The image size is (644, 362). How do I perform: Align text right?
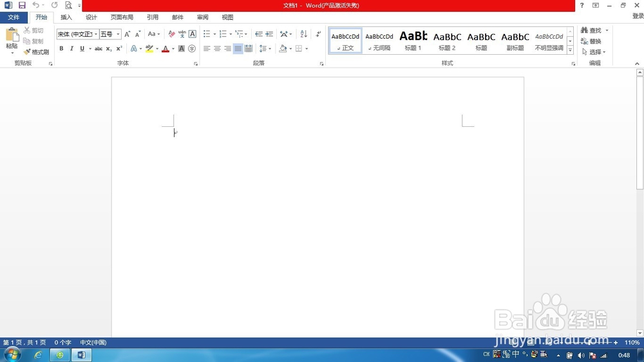pyautogui.click(x=227, y=48)
